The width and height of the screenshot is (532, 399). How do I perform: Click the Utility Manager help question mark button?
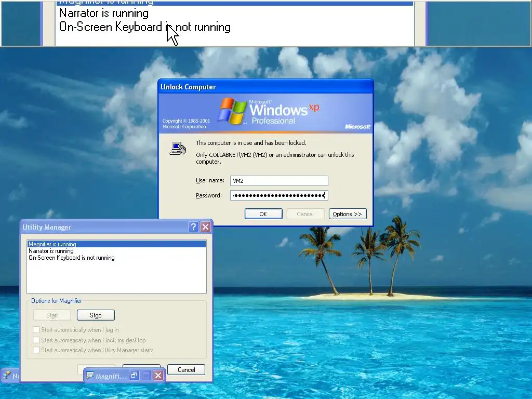click(x=193, y=227)
